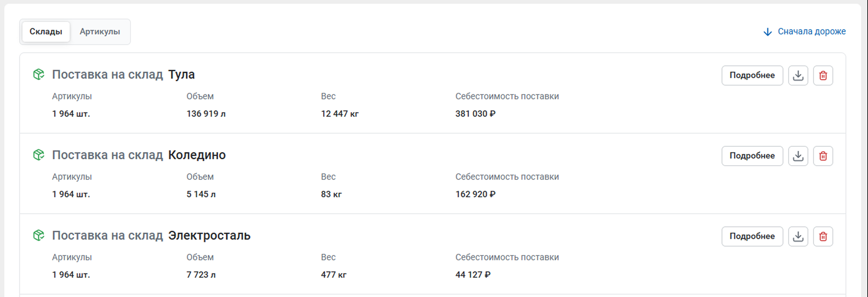Switch to the Артикулы tab
Screen dimensions: 868x297
point(100,32)
